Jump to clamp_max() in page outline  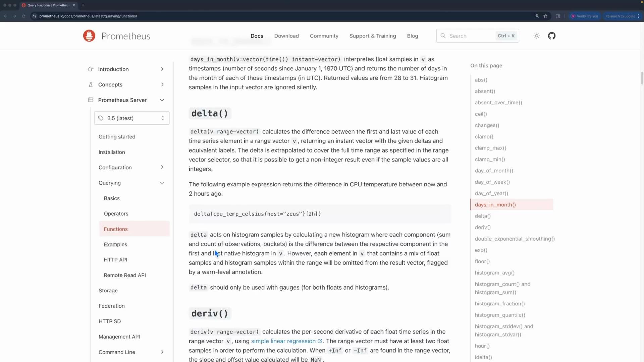pyautogui.click(x=490, y=148)
